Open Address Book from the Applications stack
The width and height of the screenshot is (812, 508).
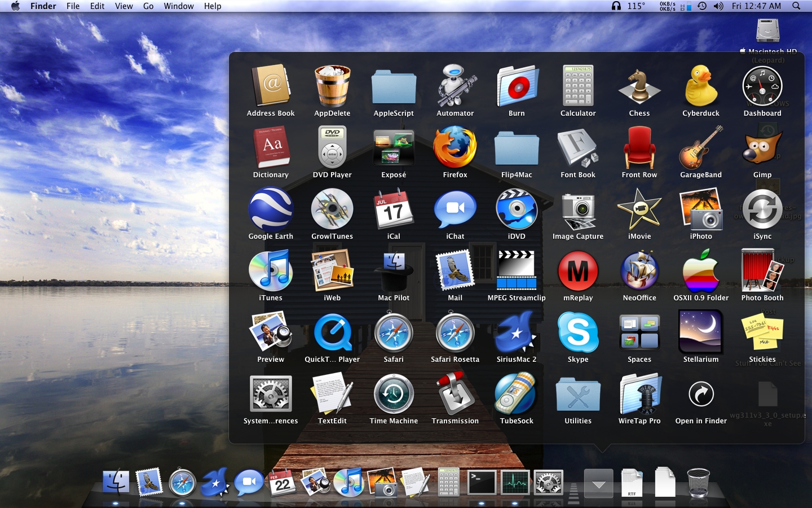click(271, 86)
